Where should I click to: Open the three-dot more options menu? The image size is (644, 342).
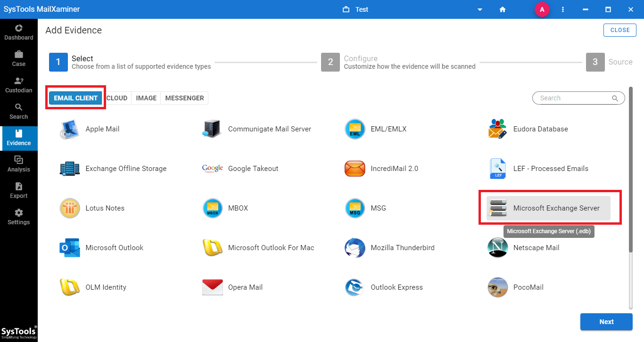[x=563, y=9]
